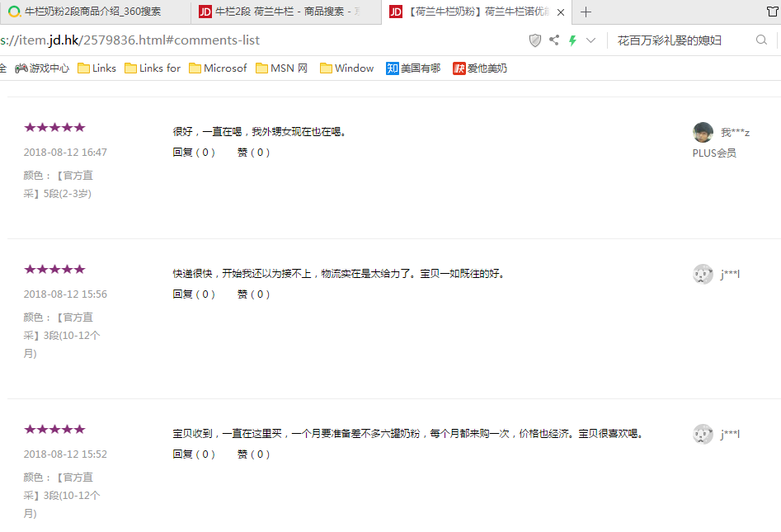Open a new tab with plus button
Image resolution: width=781 pixels, height=532 pixels.
point(586,12)
